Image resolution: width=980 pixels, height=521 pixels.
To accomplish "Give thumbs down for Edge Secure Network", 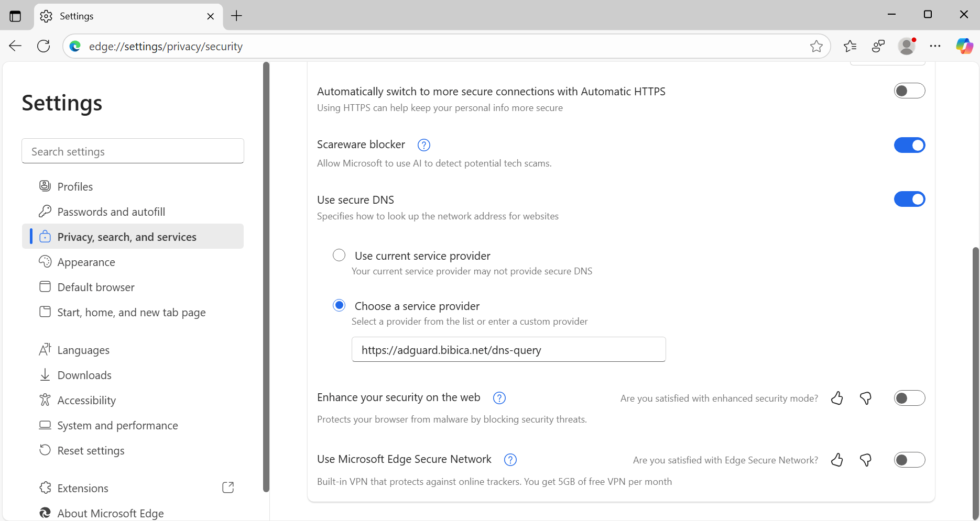I will [865, 460].
